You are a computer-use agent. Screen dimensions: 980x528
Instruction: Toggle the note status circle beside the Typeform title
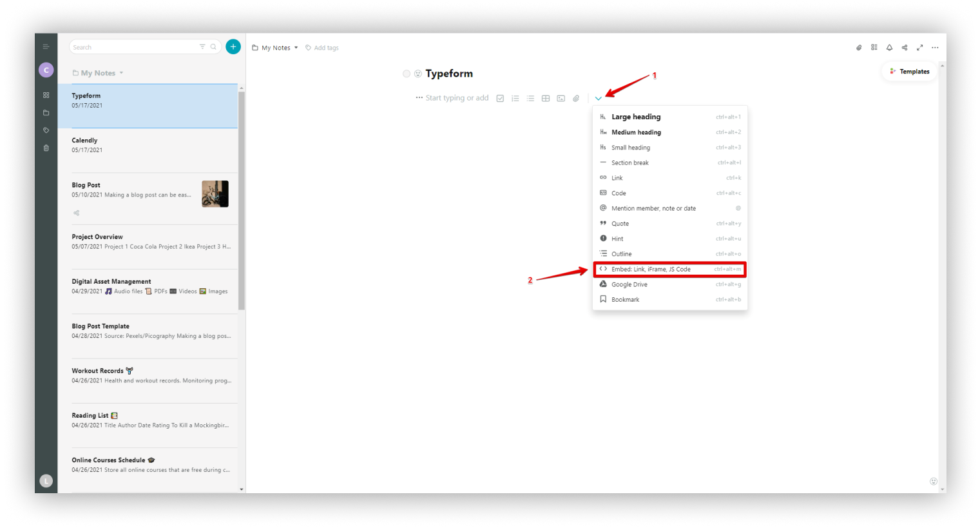click(x=407, y=74)
